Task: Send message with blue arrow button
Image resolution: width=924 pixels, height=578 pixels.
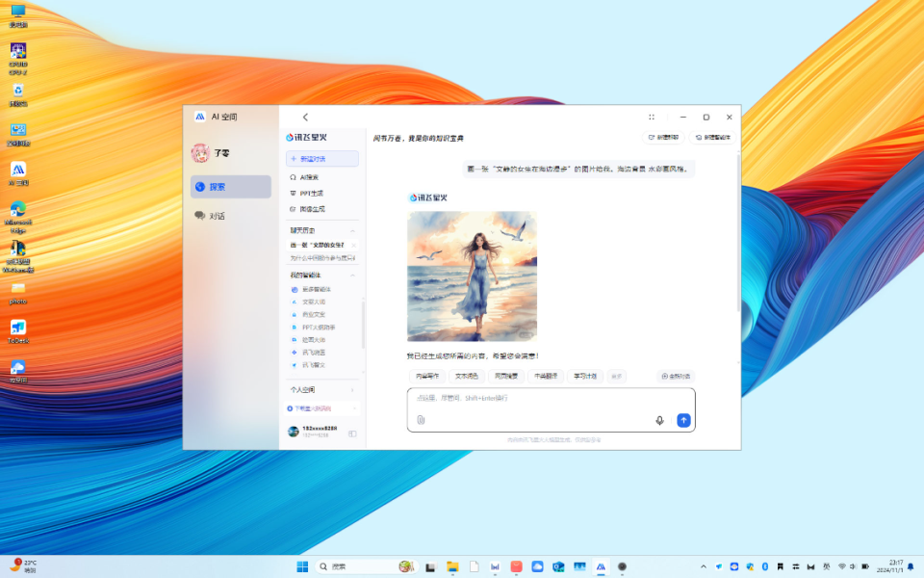Action: tap(683, 420)
